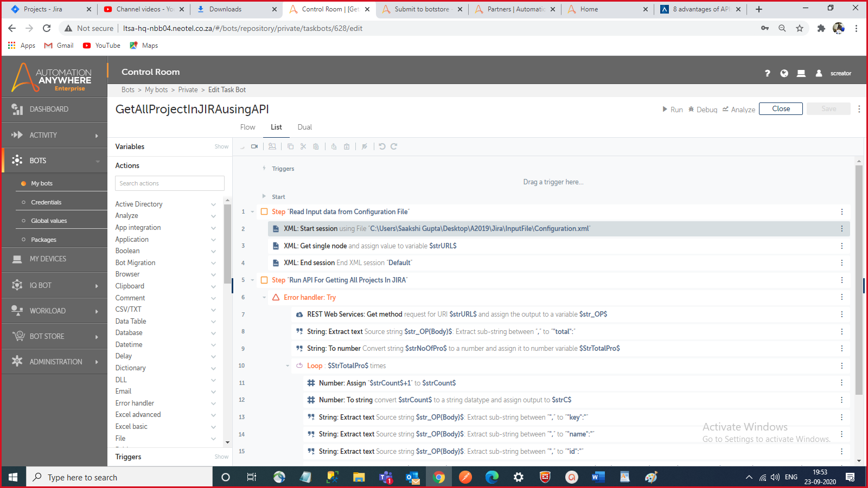Redo the last edit in bot editor
The width and height of the screenshot is (868, 488).
coord(394,146)
